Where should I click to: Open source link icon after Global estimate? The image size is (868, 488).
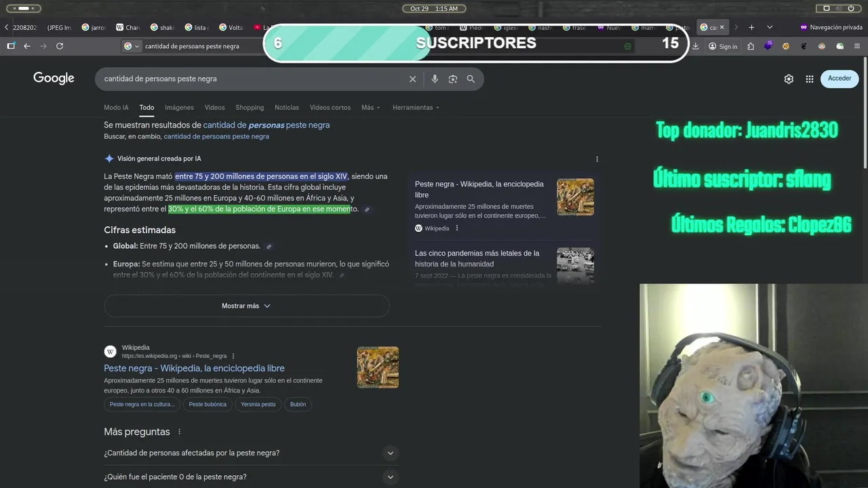(x=269, y=247)
